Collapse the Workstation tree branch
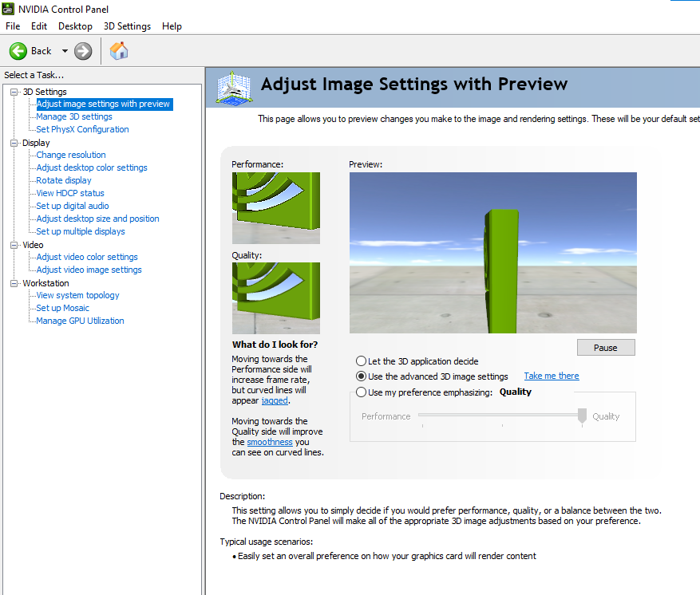Viewport: 700px width, 595px height. pyautogui.click(x=13, y=282)
